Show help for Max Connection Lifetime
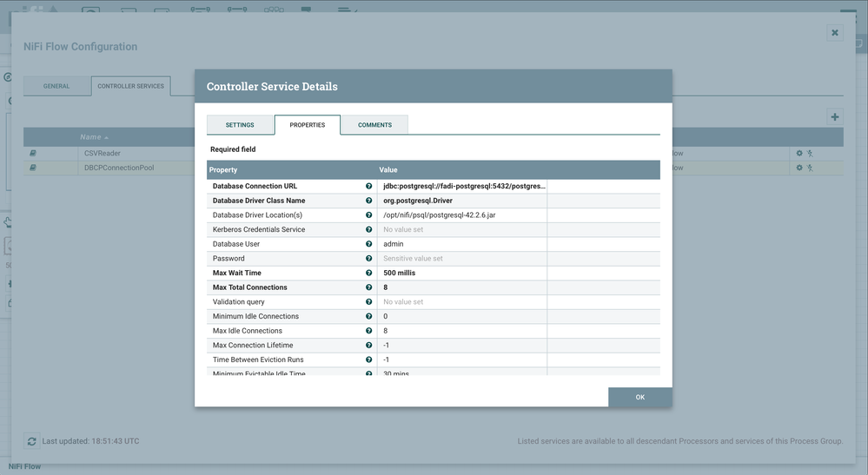The height and width of the screenshot is (475, 868). [x=368, y=345]
